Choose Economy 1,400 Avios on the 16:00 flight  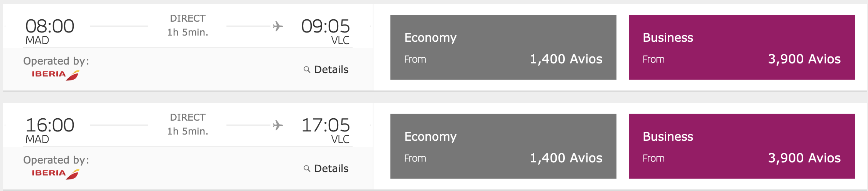[503, 146]
